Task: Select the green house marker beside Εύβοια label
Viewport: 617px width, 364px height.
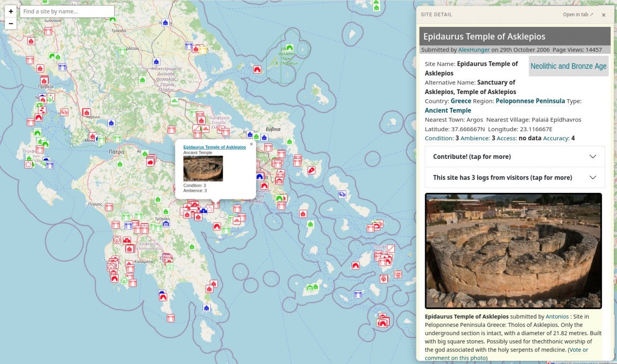Action: pyautogui.click(x=289, y=141)
